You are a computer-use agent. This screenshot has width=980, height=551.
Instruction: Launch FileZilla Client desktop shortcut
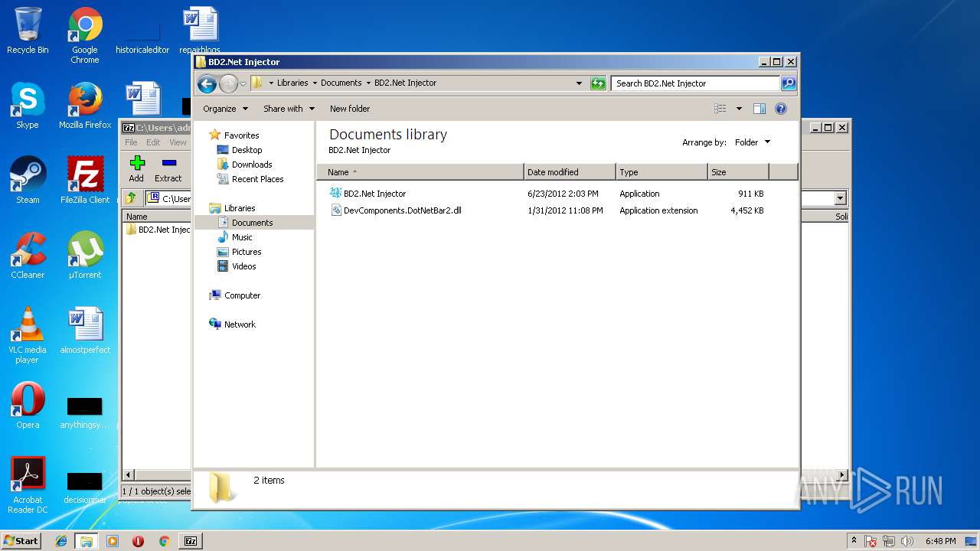[x=85, y=181]
